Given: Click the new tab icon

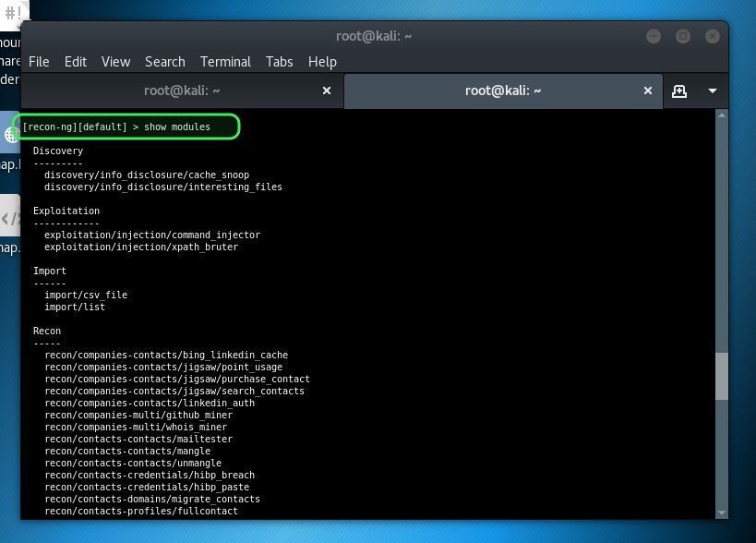Looking at the screenshot, I should (x=679, y=90).
